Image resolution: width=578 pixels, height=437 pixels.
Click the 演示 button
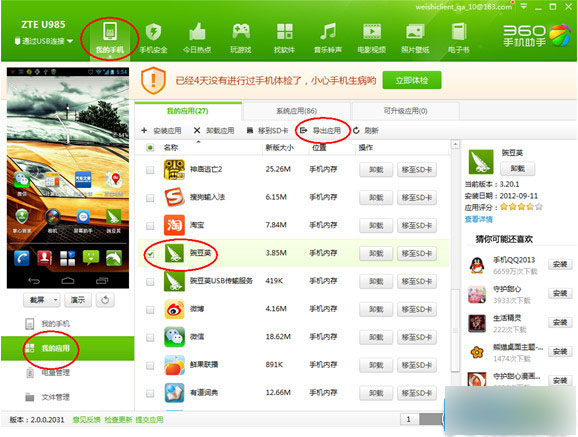tap(78, 300)
